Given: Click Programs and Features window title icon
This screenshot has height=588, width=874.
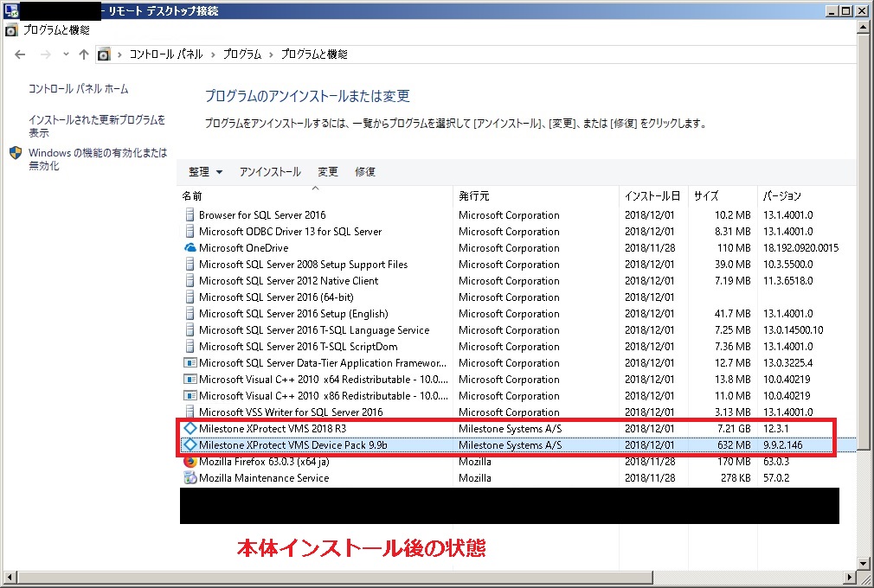Looking at the screenshot, I should [x=11, y=30].
